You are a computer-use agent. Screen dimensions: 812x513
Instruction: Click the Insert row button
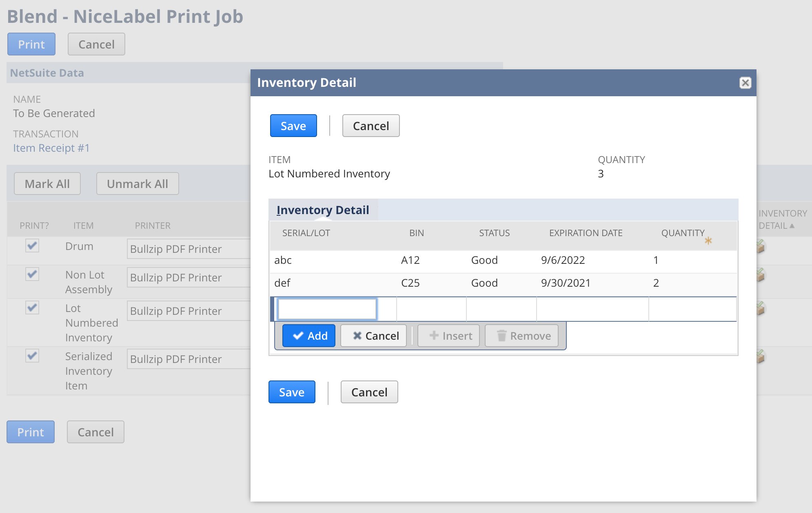[449, 336]
